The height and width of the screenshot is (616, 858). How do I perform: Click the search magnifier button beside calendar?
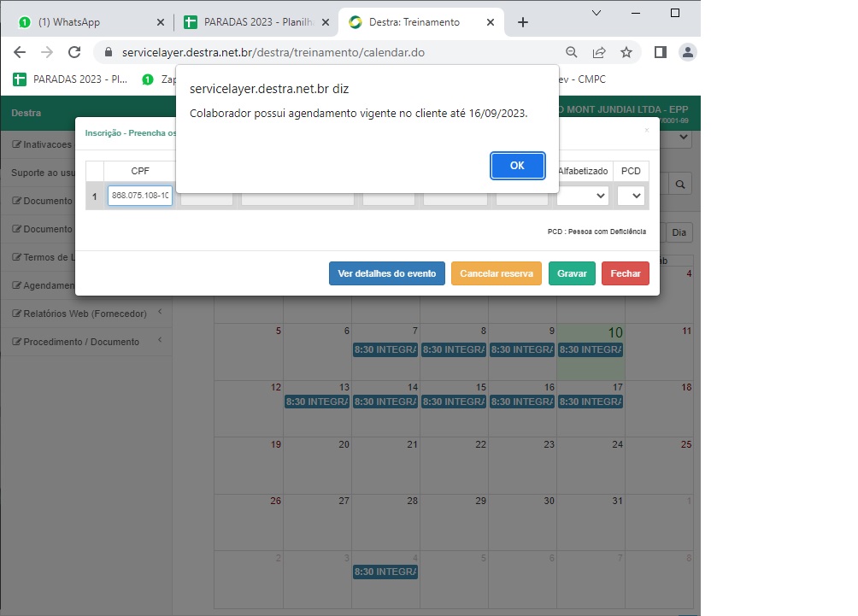[x=680, y=184]
